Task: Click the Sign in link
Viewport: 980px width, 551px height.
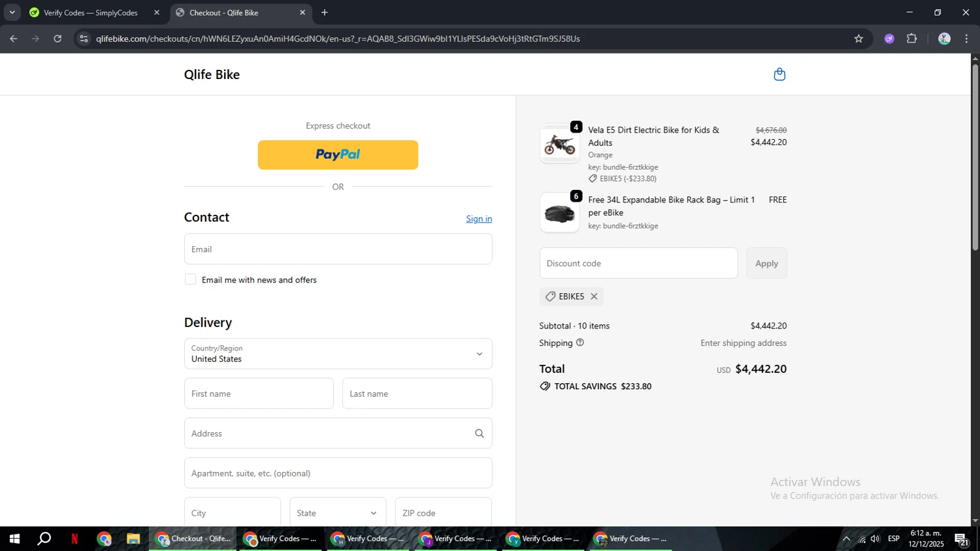Action: [479, 219]
